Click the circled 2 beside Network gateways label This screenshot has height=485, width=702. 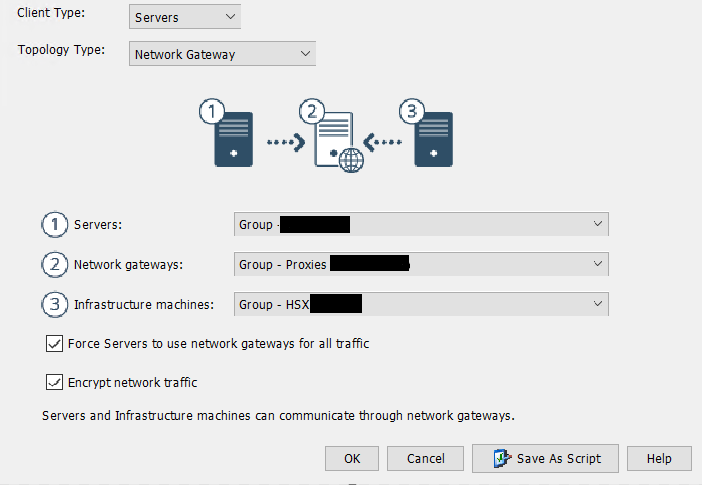click(55, 264)
